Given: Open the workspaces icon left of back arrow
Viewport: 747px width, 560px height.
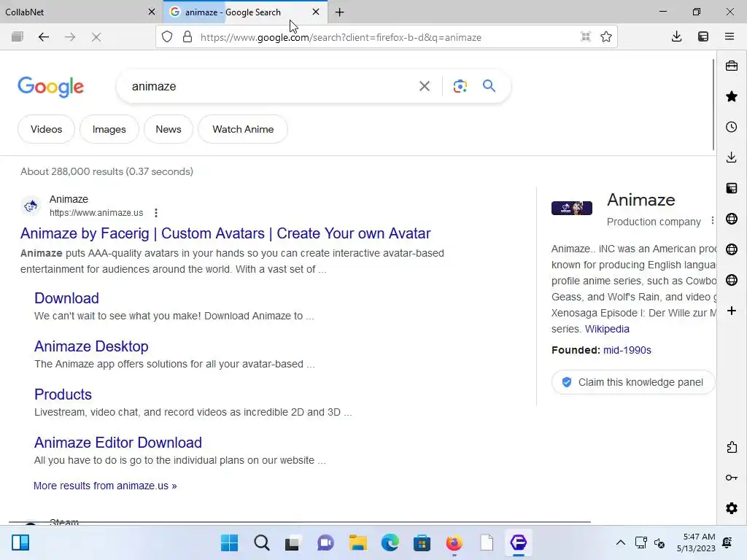Looking at the screenshot, I should click(18, 37).
